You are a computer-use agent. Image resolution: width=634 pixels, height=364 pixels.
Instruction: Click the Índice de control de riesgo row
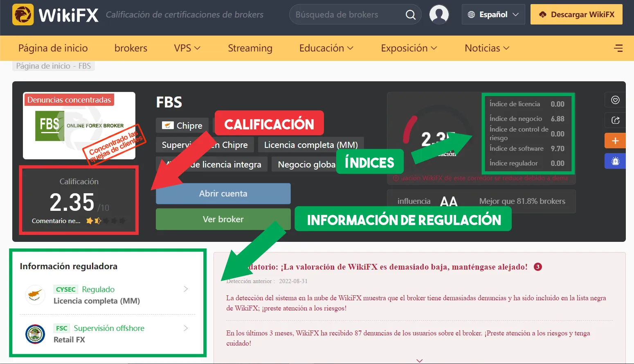pyautogui.click(x=527, y=134)
